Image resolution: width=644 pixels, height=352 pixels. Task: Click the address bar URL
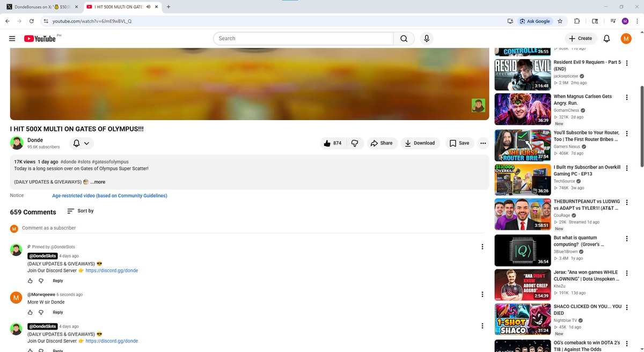pyautogui.click(x=92, y=21)
